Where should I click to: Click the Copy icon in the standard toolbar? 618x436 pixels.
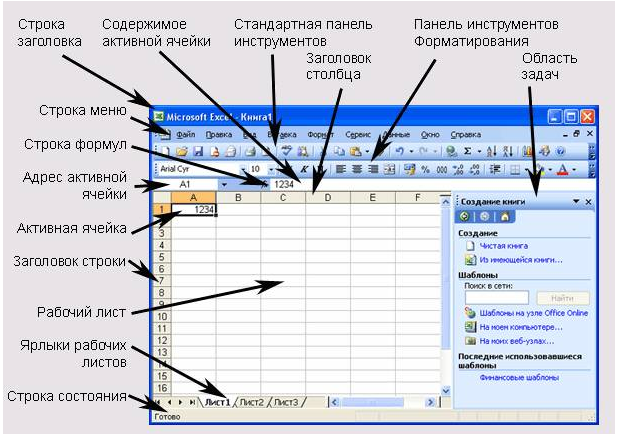pyautogui.click(x=339, y=152)
